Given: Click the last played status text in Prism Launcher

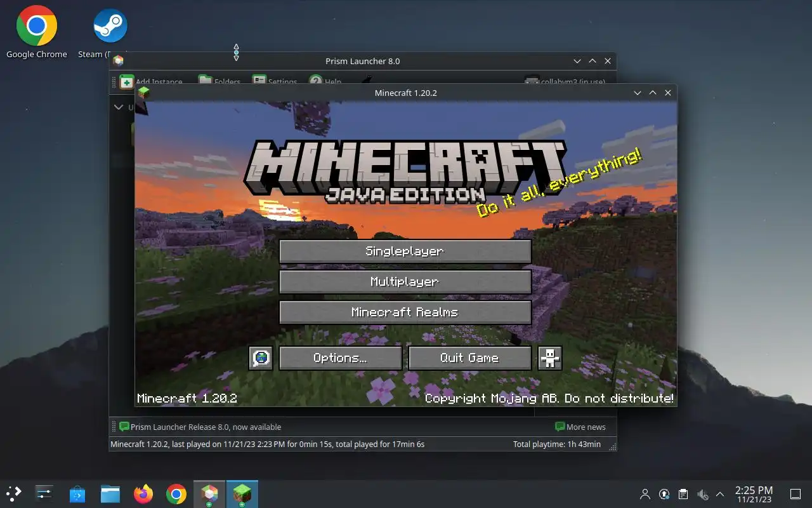Looking at the screenshot, I should [x=268, y=444].
